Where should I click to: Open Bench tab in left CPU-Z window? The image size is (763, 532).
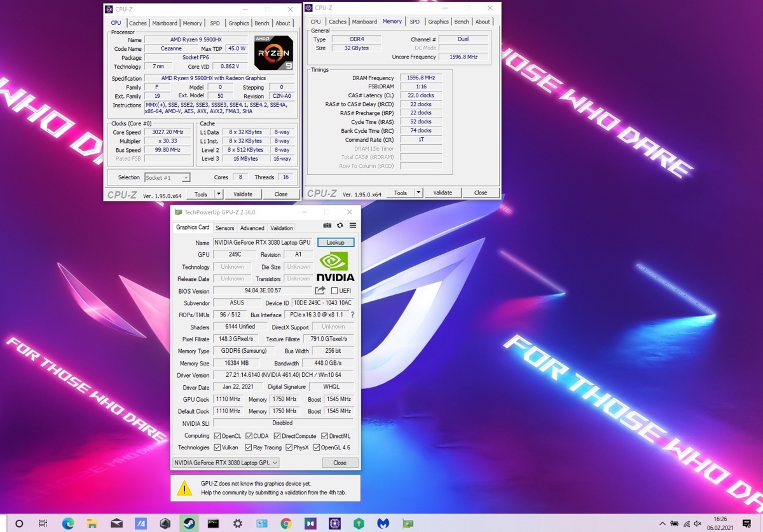[262, 24]
